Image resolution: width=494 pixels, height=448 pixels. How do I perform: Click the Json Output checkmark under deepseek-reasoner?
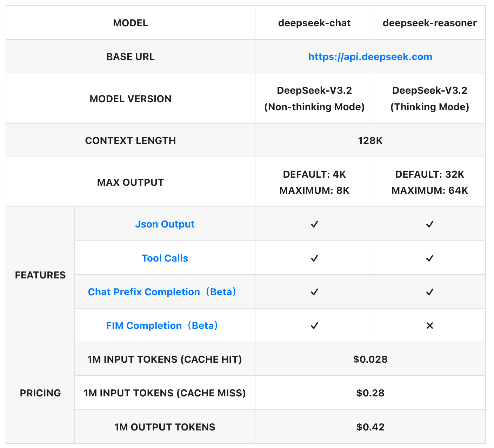click(x=430, y=224)
